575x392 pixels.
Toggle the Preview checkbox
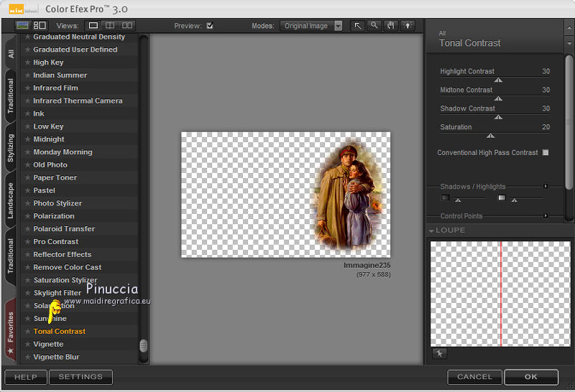[x=210, y=26]
